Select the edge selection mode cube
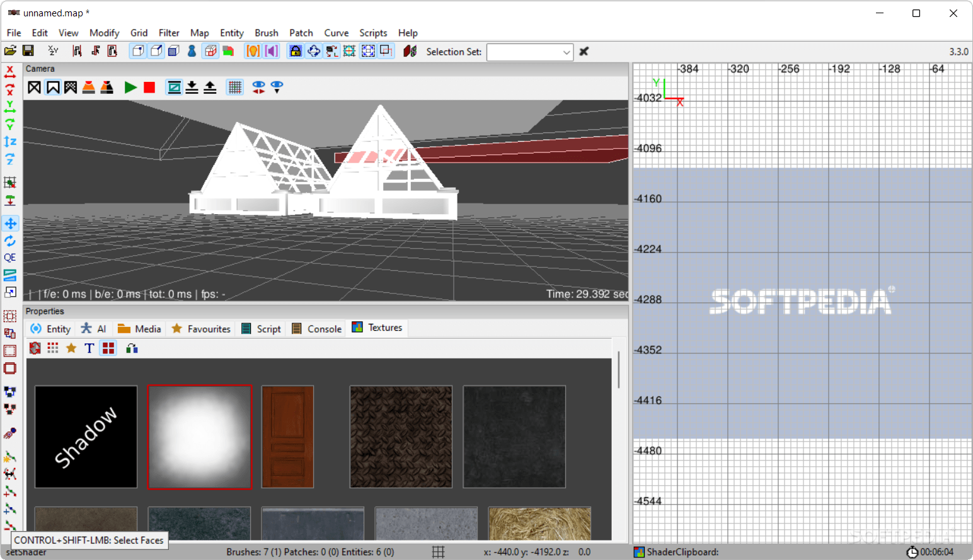 coord(156,51)
